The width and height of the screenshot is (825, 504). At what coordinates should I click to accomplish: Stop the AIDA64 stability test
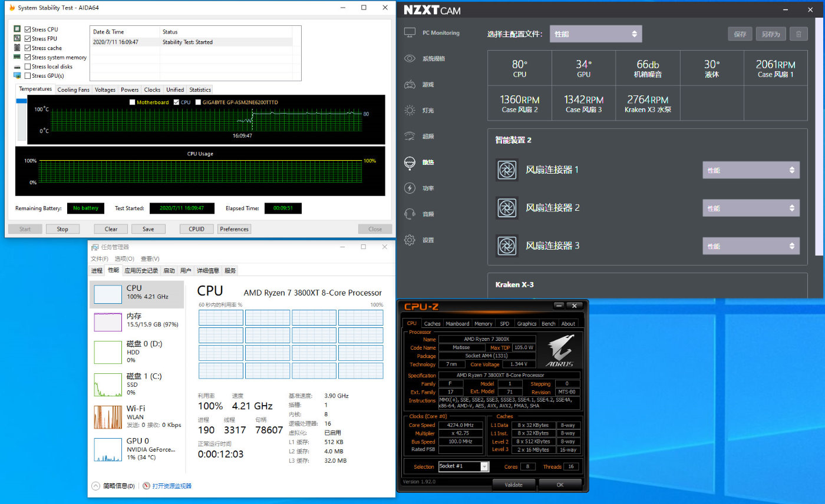pos(62,229)
